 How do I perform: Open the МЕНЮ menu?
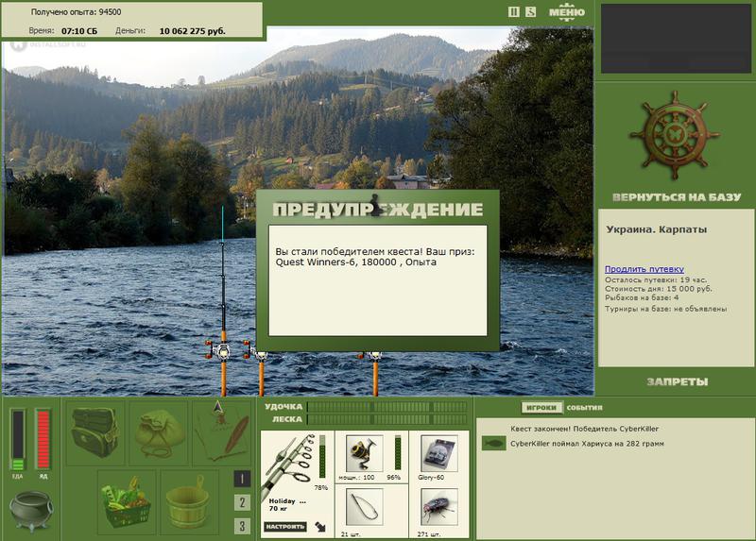pos(566,12)
